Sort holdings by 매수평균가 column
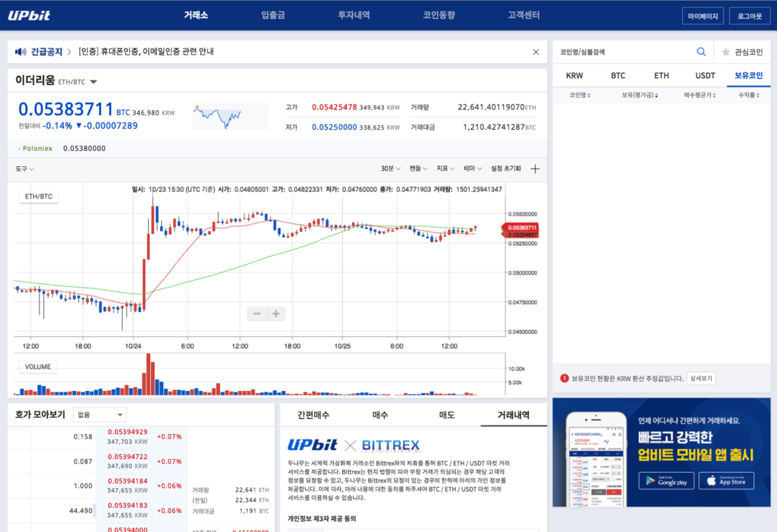This screenshot has width=777, height=532. coord(700,95)
